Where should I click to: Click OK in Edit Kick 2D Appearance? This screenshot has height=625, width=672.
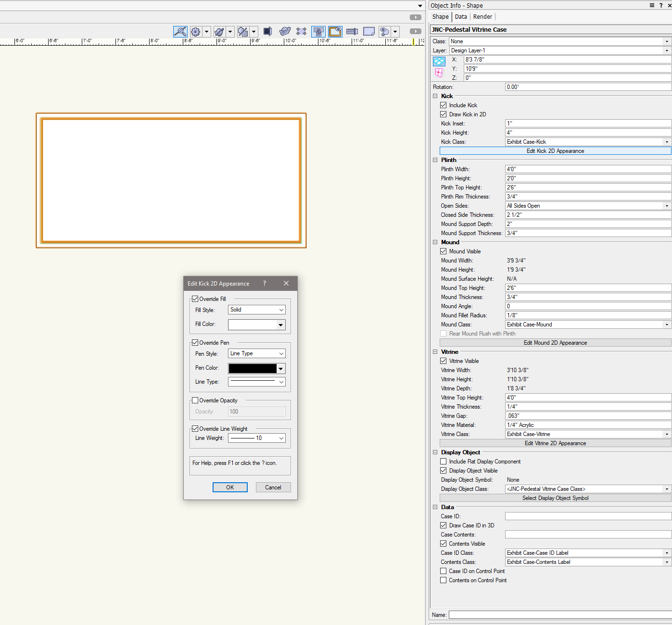[x=230, y=487]
